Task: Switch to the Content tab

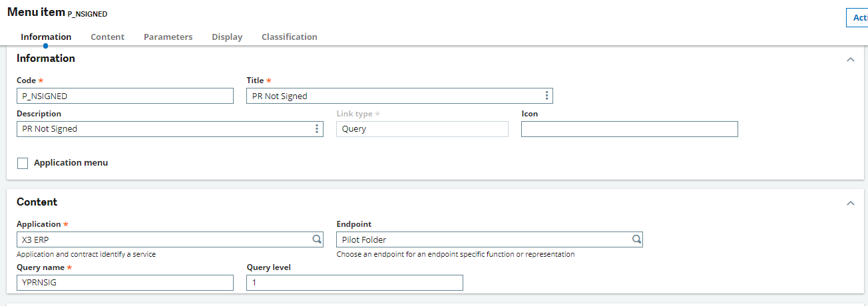Action: click(107, 37)
